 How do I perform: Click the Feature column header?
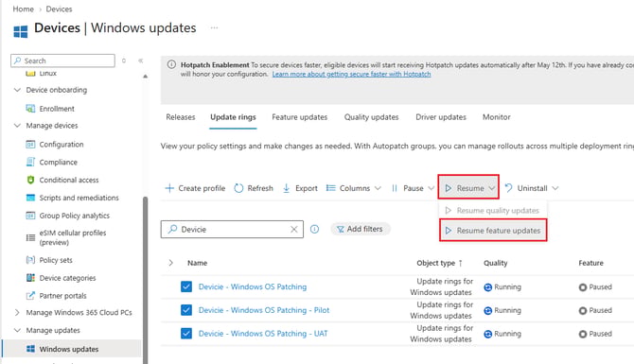pos(590,263)
